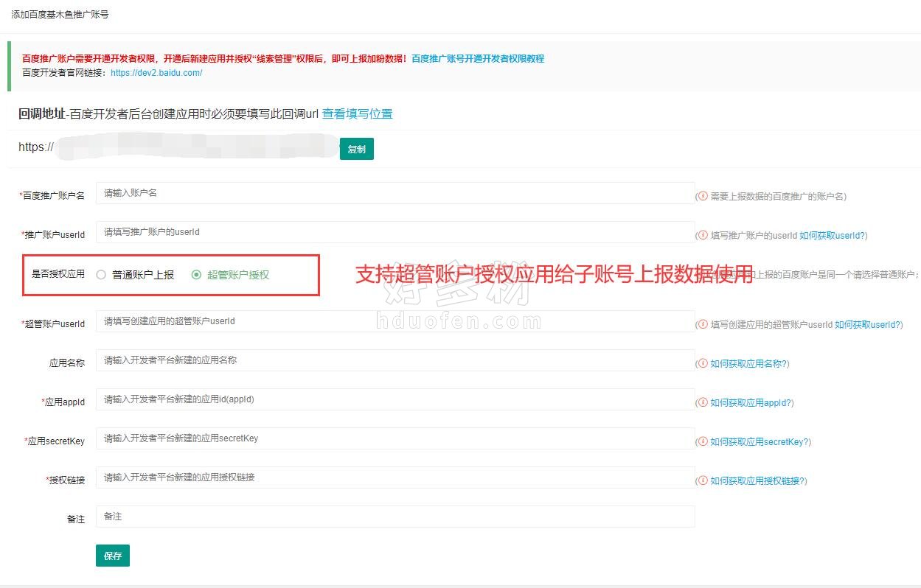Open the 如何获取应用授权链接? help link
This screenshot has width=921, height=588.
758,481
